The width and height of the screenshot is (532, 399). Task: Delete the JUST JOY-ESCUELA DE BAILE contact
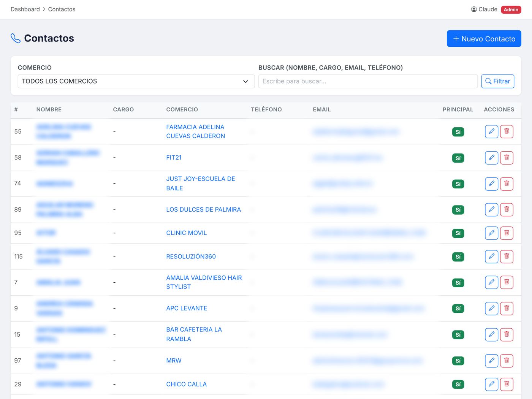coord(507,184)
